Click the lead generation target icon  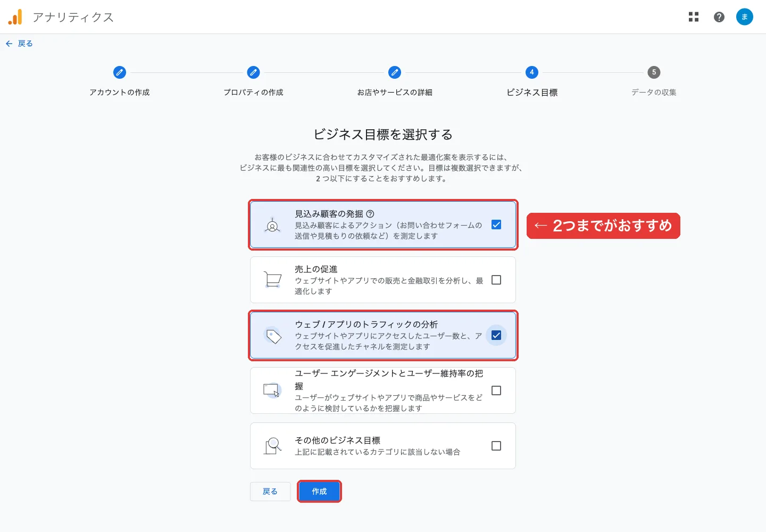tap(272, 226)
